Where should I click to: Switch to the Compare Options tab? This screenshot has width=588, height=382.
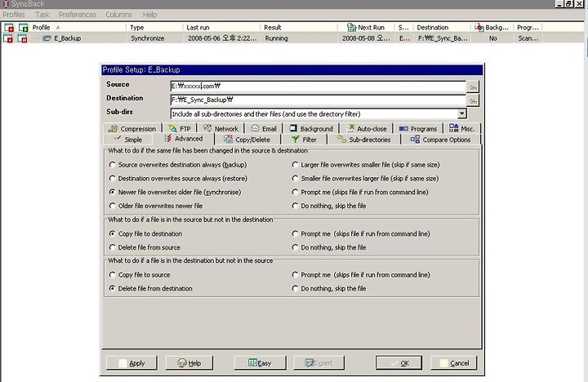point(441,140)
